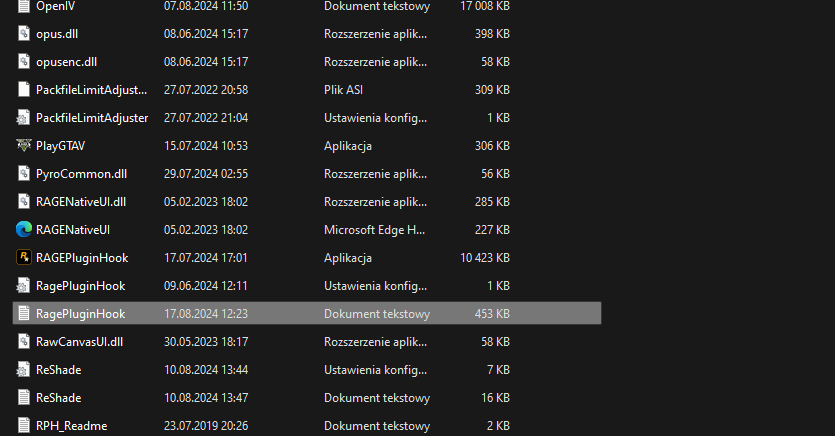This screenshot has height=436, width=835.
Task: Click the highlighted RagePluginHook text document name
Action: pos(80,314)
